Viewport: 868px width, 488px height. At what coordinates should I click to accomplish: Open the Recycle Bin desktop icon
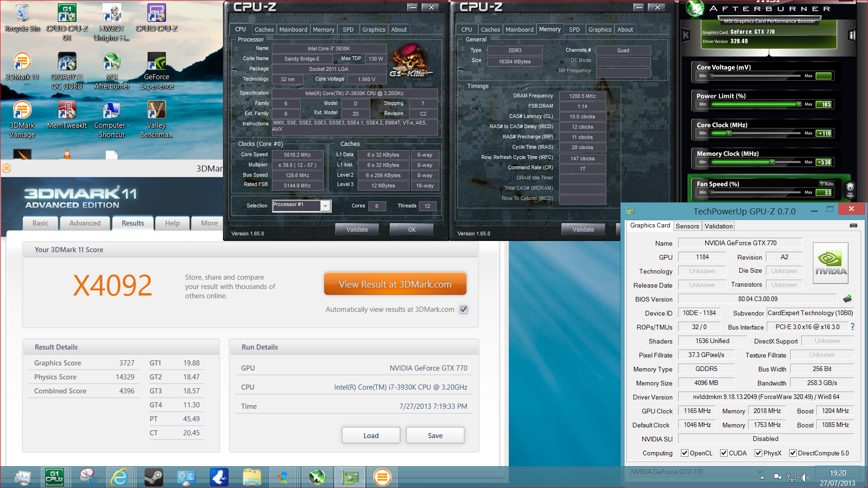22,18
